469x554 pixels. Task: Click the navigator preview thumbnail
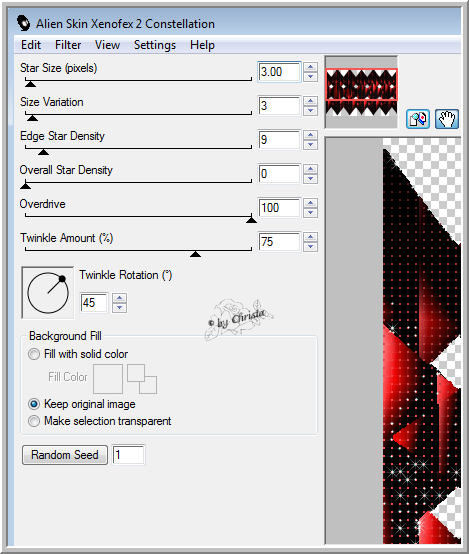click(361, 92)
